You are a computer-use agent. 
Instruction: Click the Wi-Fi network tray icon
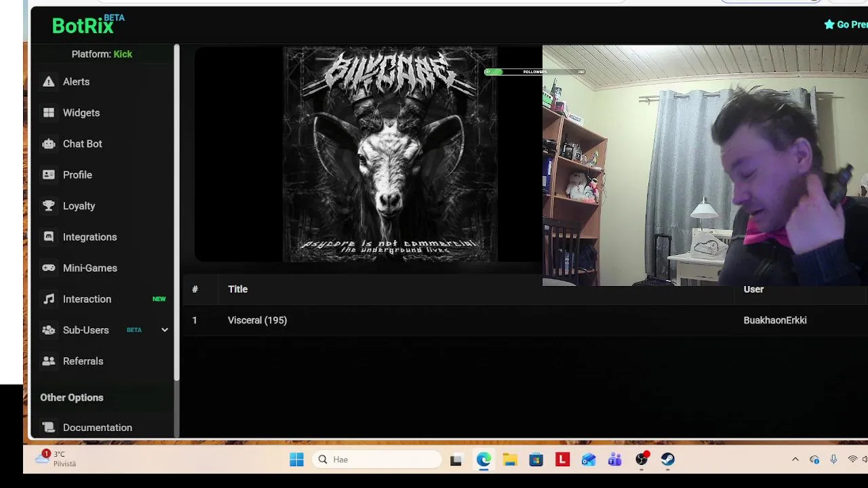[852, 460]
